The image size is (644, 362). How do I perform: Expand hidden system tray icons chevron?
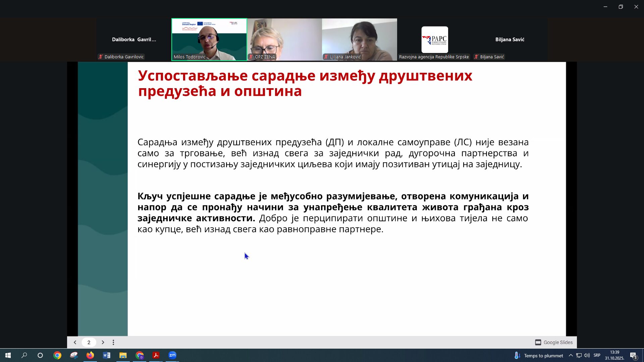point(571,355)
